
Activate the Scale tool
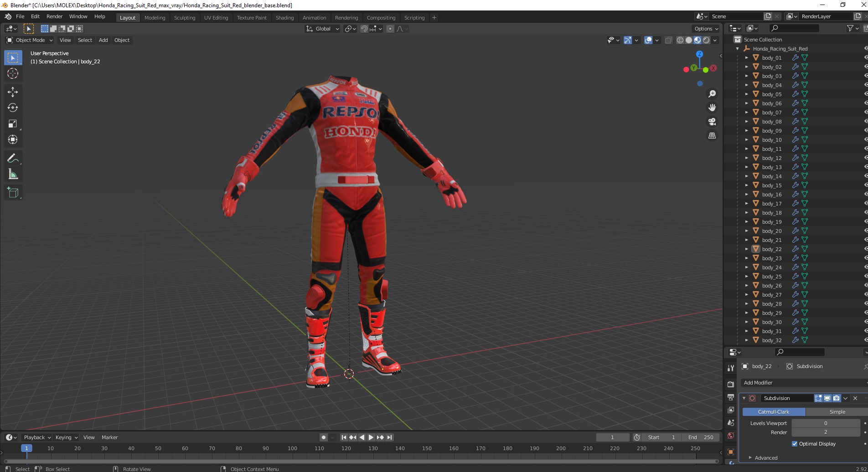pyautogui.click(x=13, y=124)
